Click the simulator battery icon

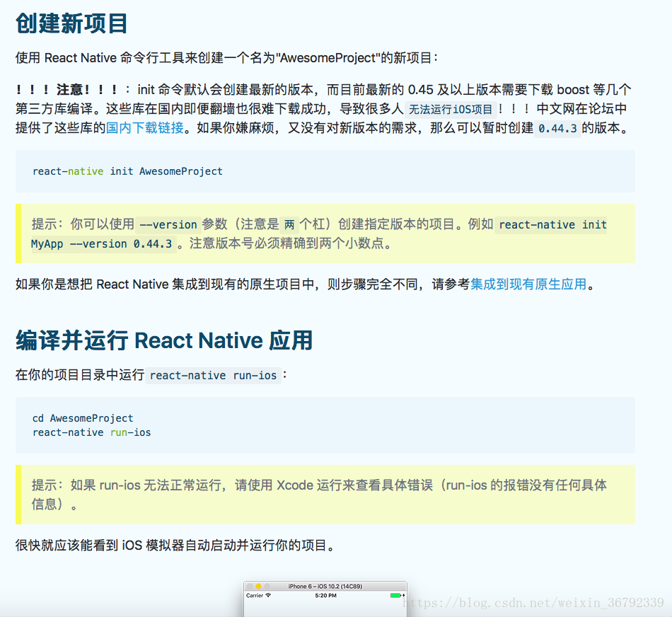397,596
